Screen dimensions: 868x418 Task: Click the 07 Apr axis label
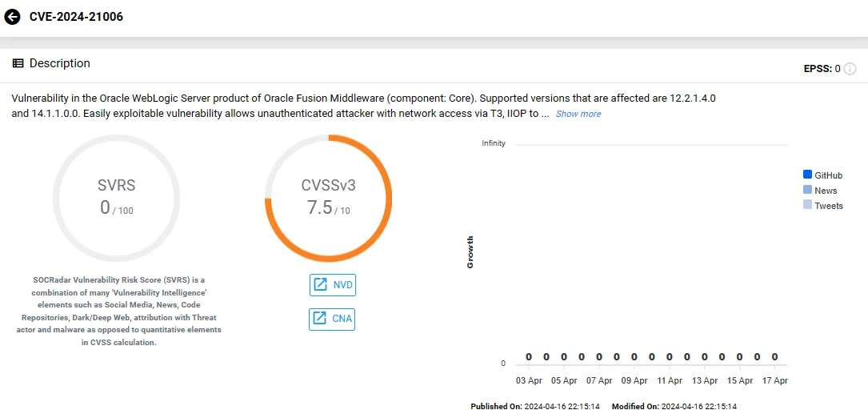pos(599,381)
